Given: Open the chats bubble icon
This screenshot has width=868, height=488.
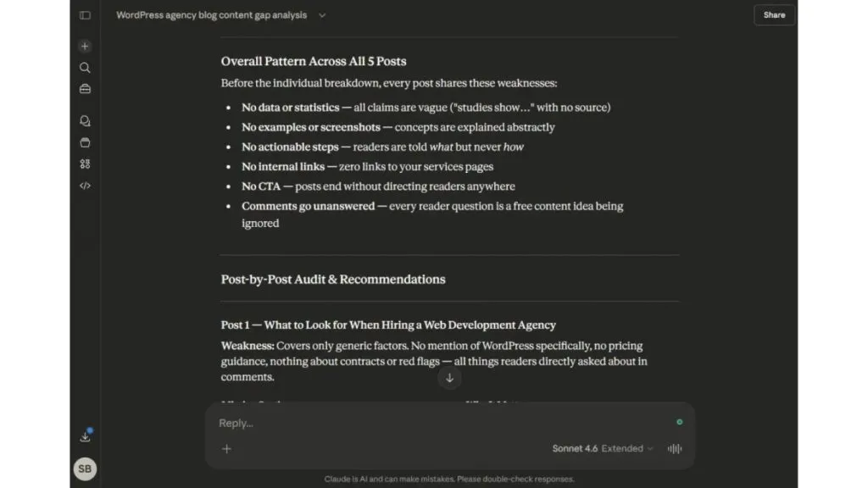Looking at the screenshot, I should point(85,121).
